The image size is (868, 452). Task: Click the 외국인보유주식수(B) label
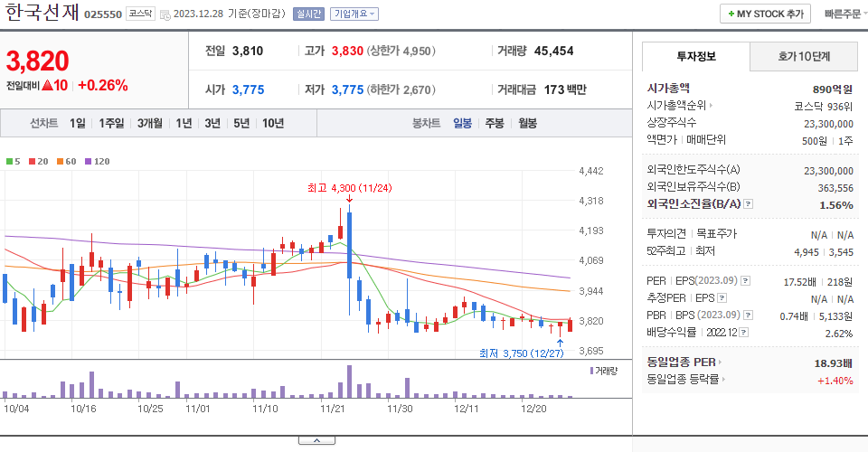click(693, 187)
